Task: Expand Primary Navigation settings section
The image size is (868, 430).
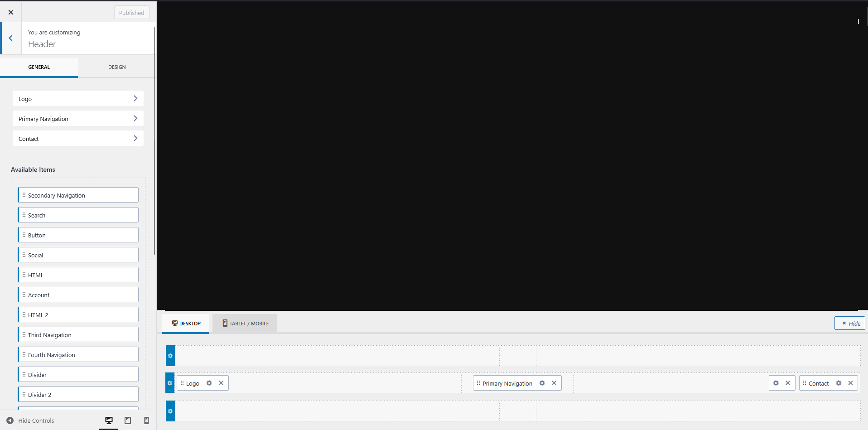Action: tap(78, 119)
